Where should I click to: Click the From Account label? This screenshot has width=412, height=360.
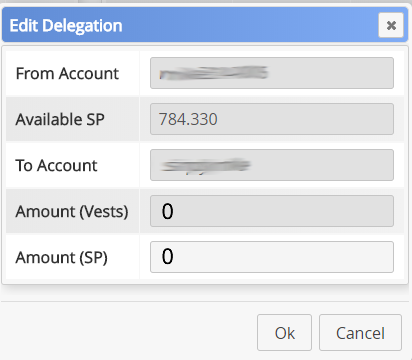[67, 73]
